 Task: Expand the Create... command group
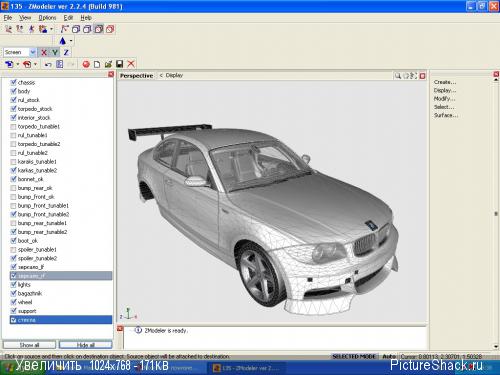[x=445, y=82]
